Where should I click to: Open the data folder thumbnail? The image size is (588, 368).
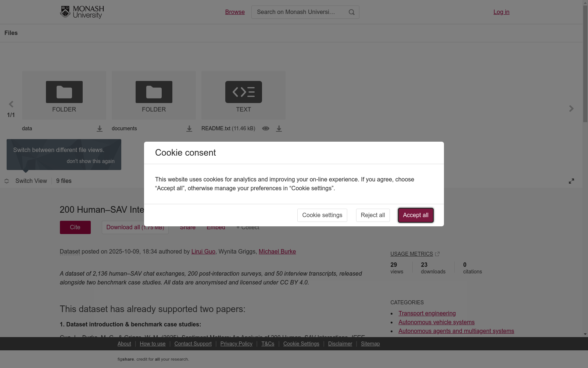64,95
